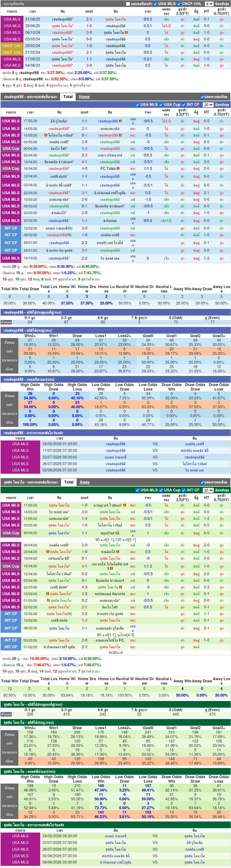Toggle USA Cup checkbox in St. Louis results
This screenshot has height=868, width=231.
(x=161, y=105)
